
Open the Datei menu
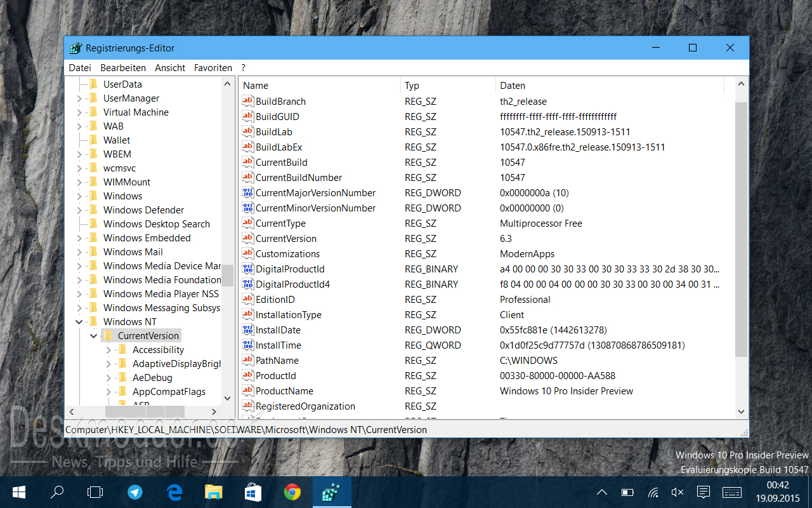click(x=80, y=67)
